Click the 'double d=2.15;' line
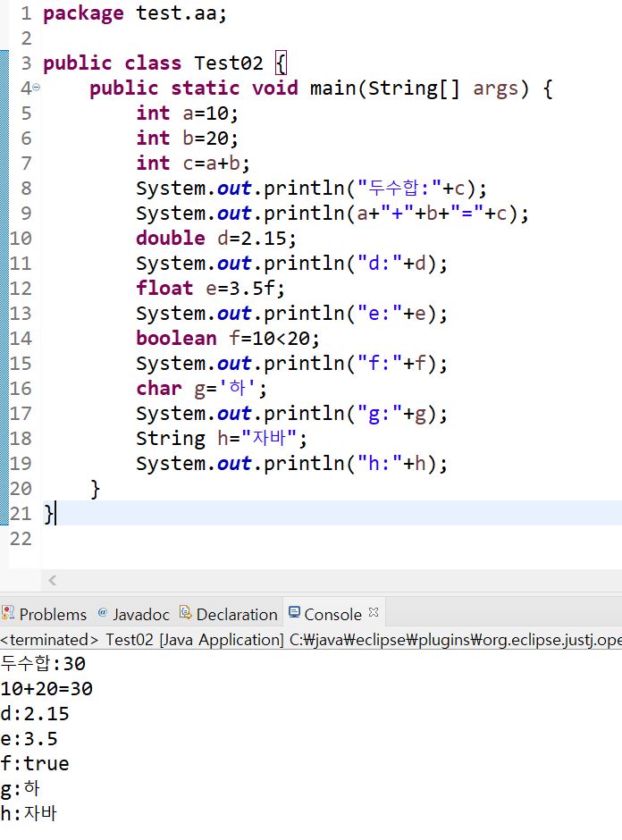 point(216,238)
